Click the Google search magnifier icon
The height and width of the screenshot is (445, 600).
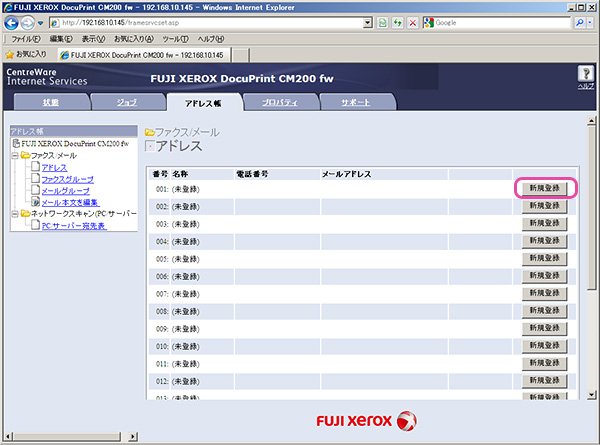[x=581, y=22]
